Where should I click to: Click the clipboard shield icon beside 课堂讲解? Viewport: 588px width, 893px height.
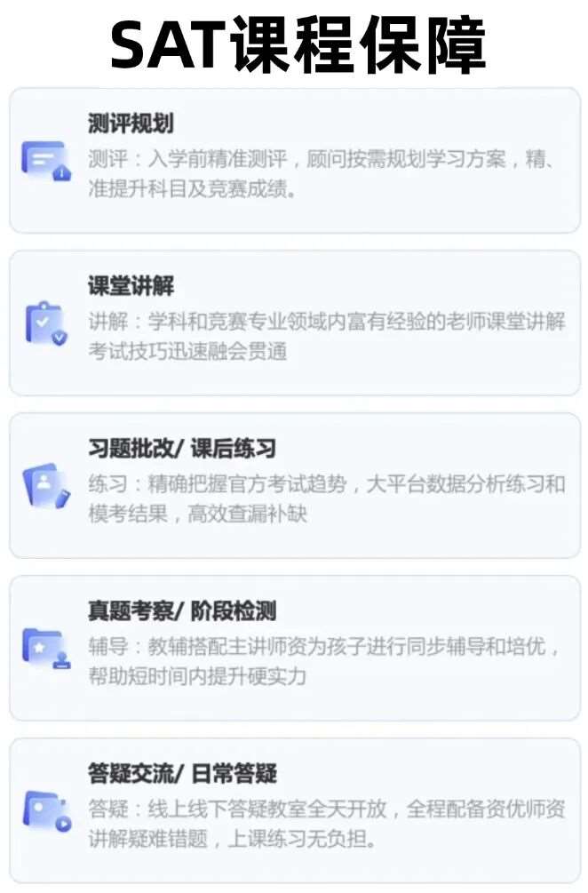[x=46, y=323]
